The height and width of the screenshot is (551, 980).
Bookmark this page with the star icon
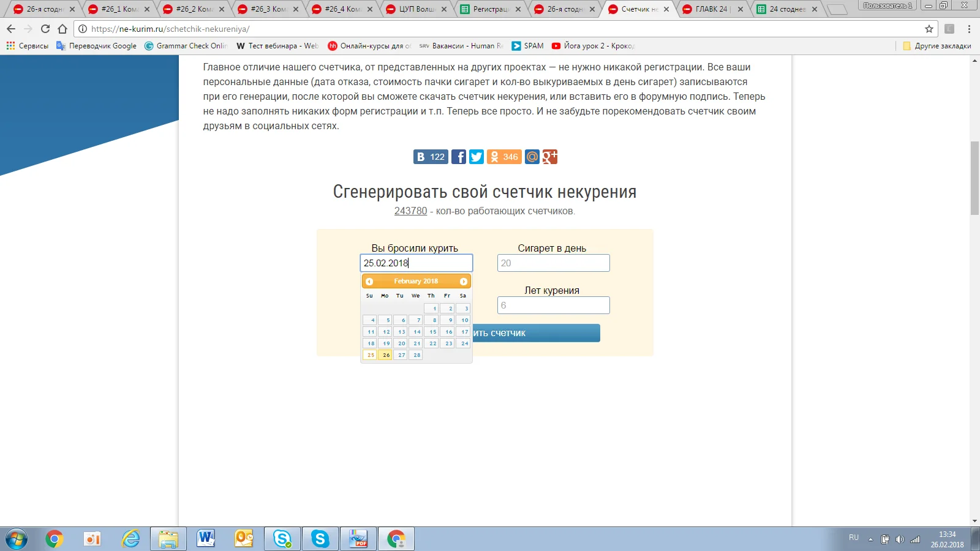coord(929,29)
